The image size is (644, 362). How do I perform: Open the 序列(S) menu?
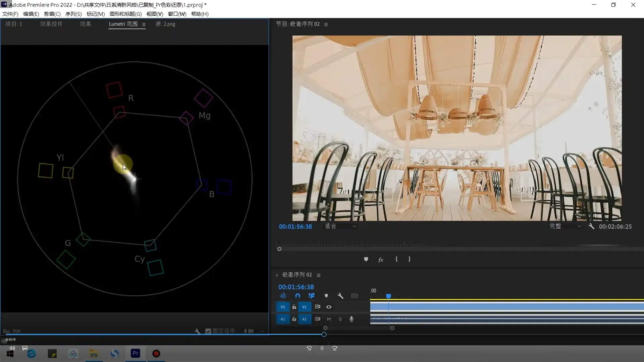point(73,14)
